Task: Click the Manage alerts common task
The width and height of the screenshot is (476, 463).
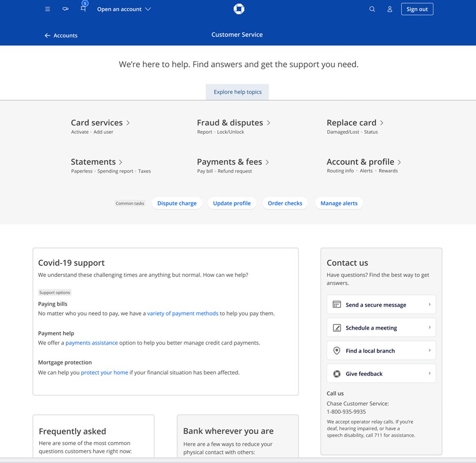Action: click(x=339, y=203)
